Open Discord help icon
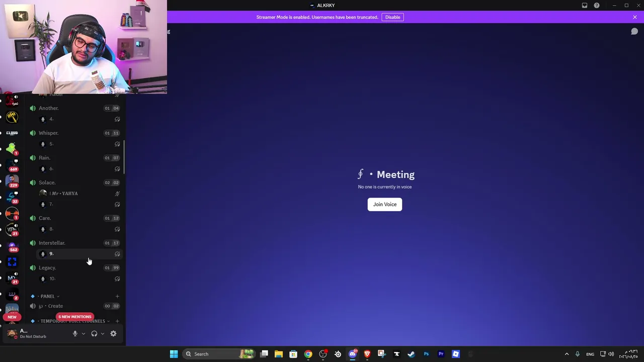The height and width of the screenshot is (362, 644). point(597,6)
